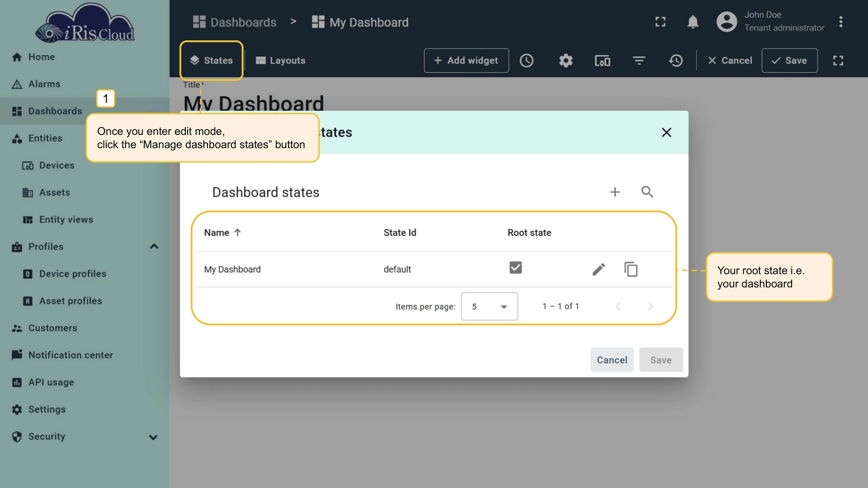Edit the My Dashboard state pencil icon

click(x=599, y=269)
